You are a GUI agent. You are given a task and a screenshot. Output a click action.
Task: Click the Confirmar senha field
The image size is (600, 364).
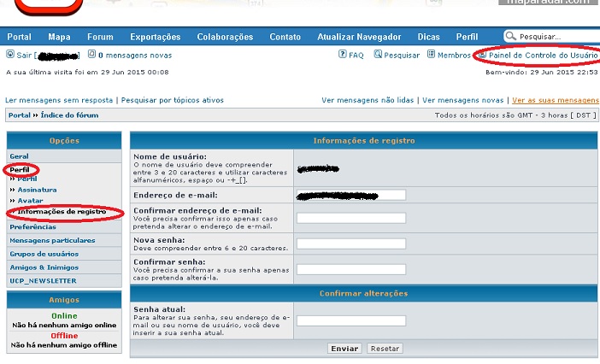(x=351, y=269)
